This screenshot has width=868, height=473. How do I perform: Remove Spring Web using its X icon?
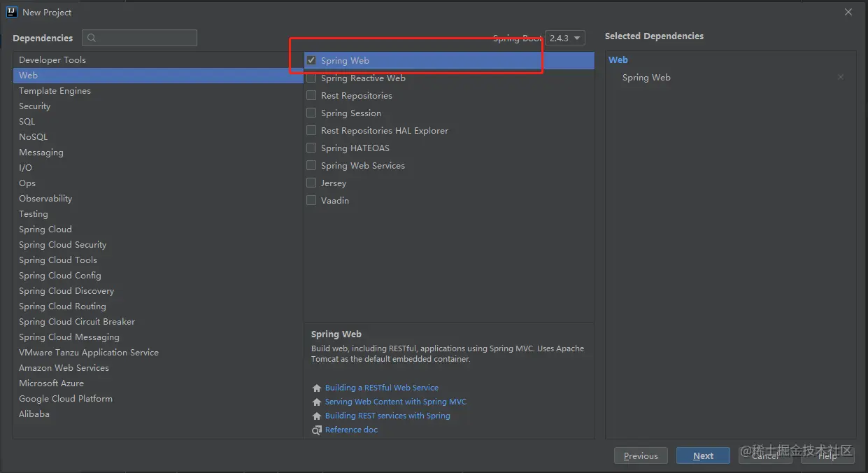(841, 78)
